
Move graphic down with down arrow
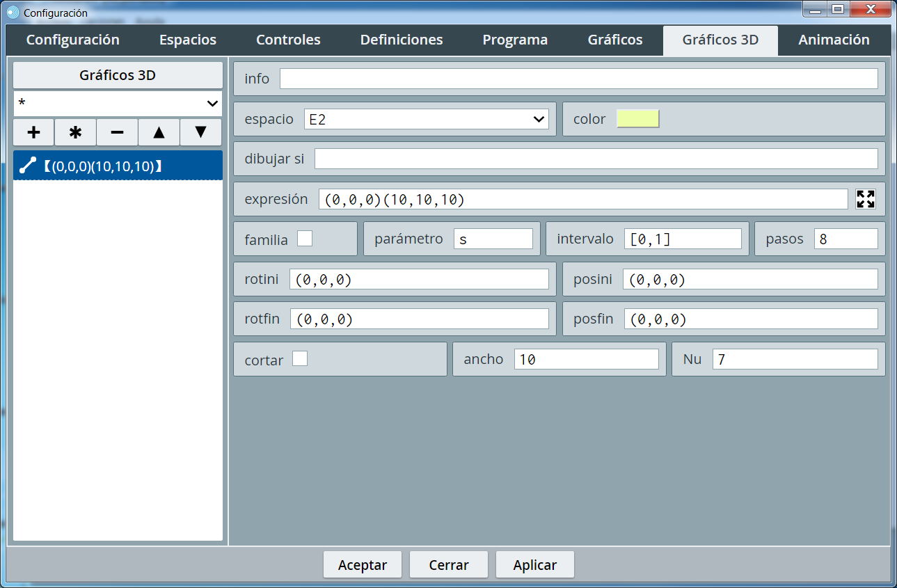(200, 132)
